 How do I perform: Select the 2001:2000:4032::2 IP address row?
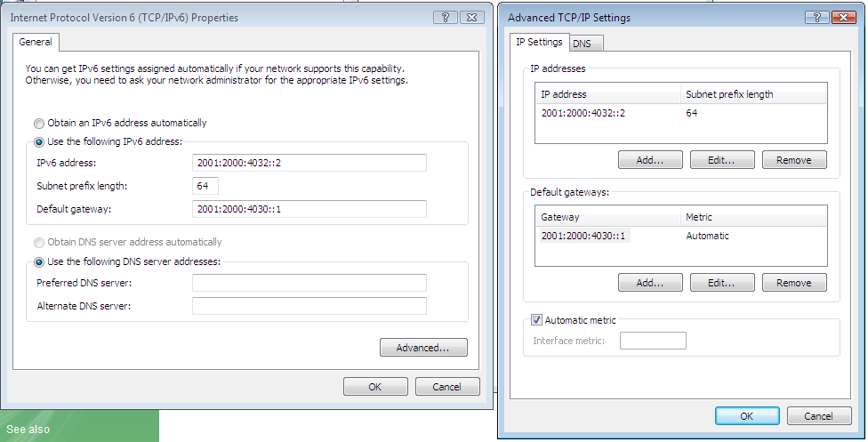click(583, 114)
